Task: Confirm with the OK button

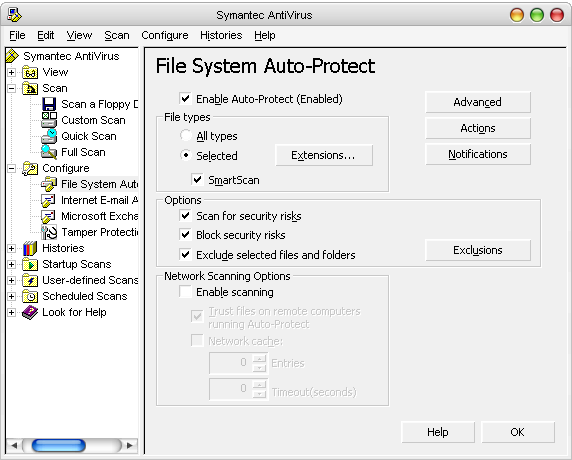Action: pos(518,432)
